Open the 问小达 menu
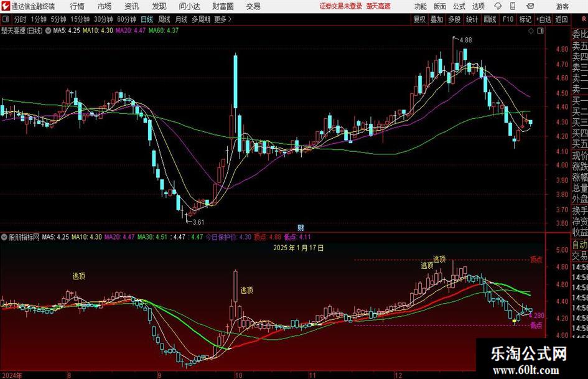 (x=189, y=6)
